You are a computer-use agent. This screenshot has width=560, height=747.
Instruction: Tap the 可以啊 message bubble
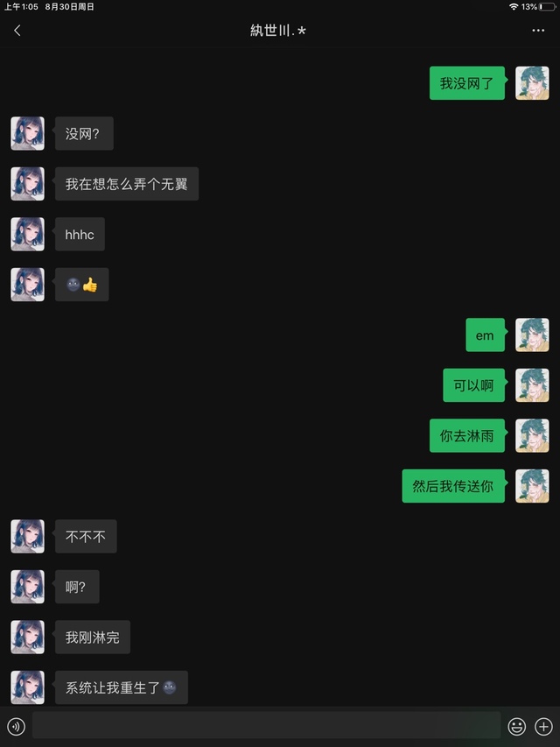click(473, 385)
